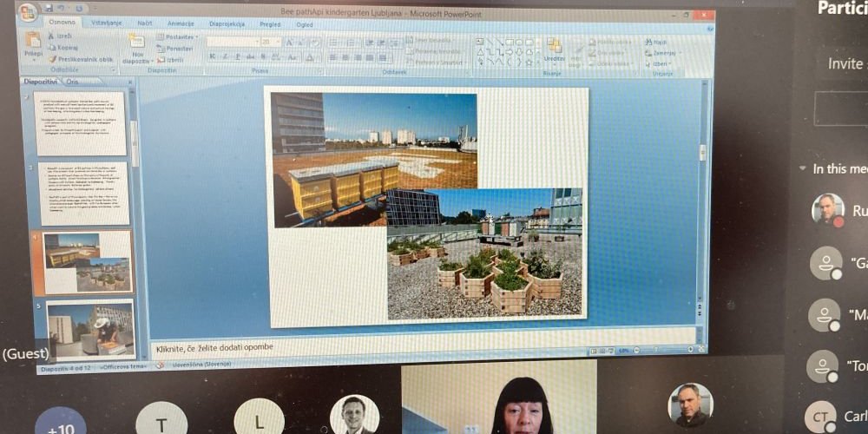Click the bulleted list icon
This screenshot has height=434, width=868.
(x=334, y=43)
